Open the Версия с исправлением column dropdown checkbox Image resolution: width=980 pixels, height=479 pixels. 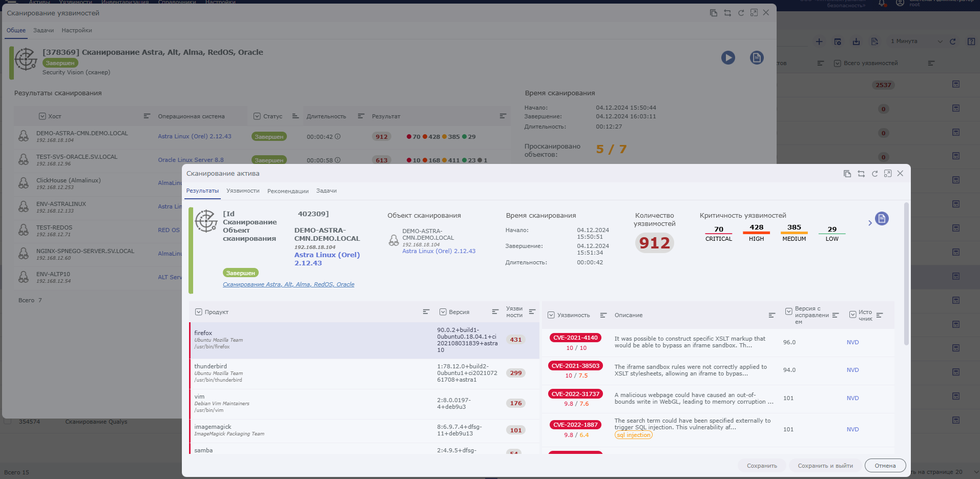click(x=789, y=312)
